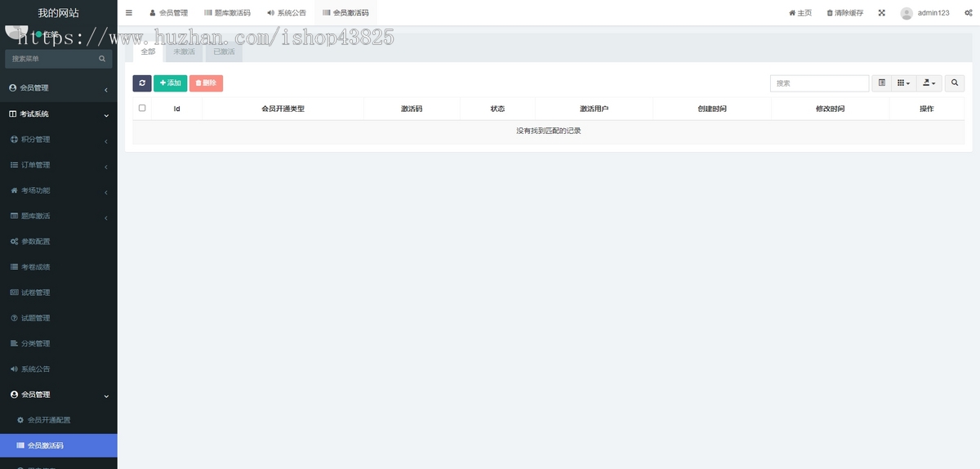Open 分类管理 in the sidebar
The width and height of the screenshot is (980, 469).
[x=59, y=343]
